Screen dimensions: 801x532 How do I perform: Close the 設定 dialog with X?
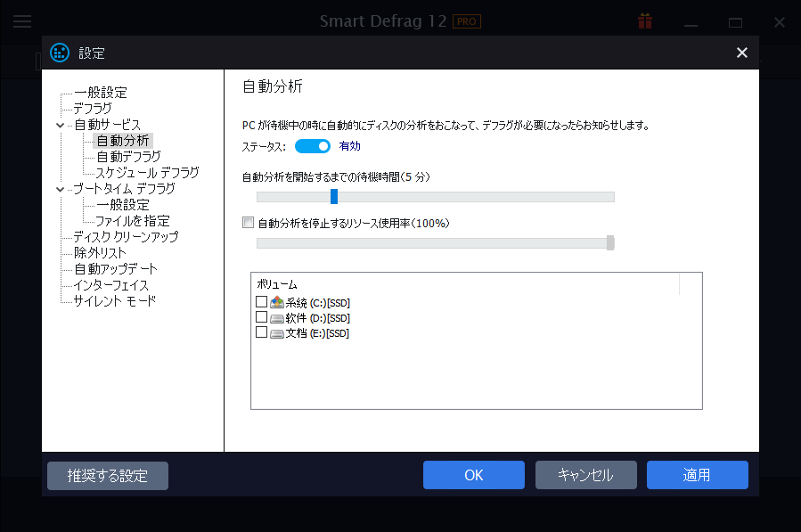click(x=741, y=53)
